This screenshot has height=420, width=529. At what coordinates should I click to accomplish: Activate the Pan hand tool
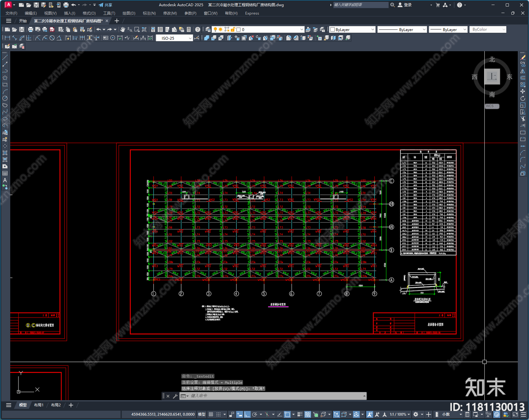[x=123, y=29]
